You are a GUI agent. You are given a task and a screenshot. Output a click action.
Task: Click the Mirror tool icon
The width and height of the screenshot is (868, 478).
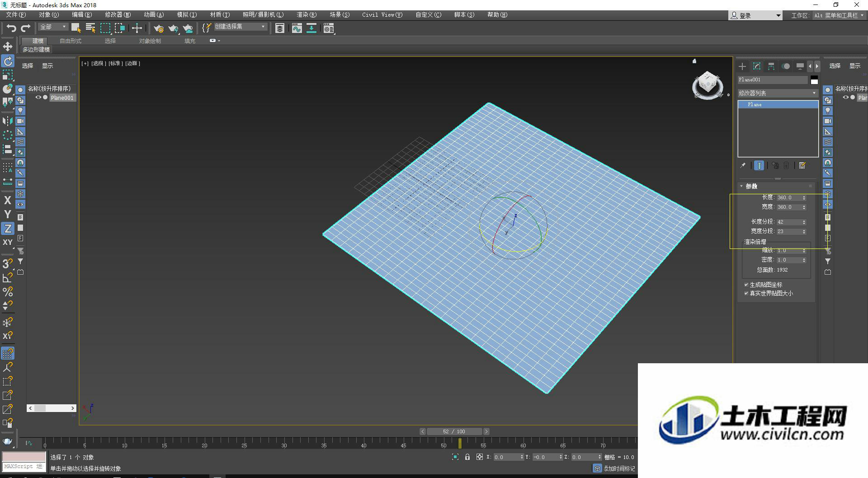8,121
